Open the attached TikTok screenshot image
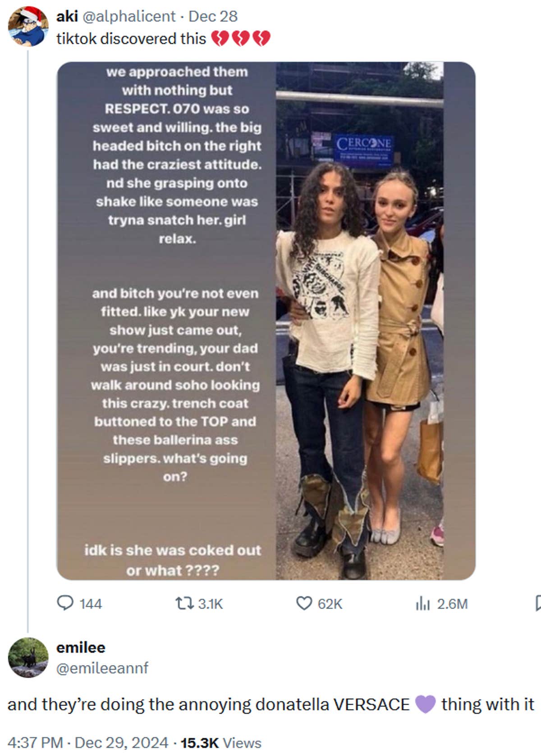541x756 pixels. pos(266,320)
